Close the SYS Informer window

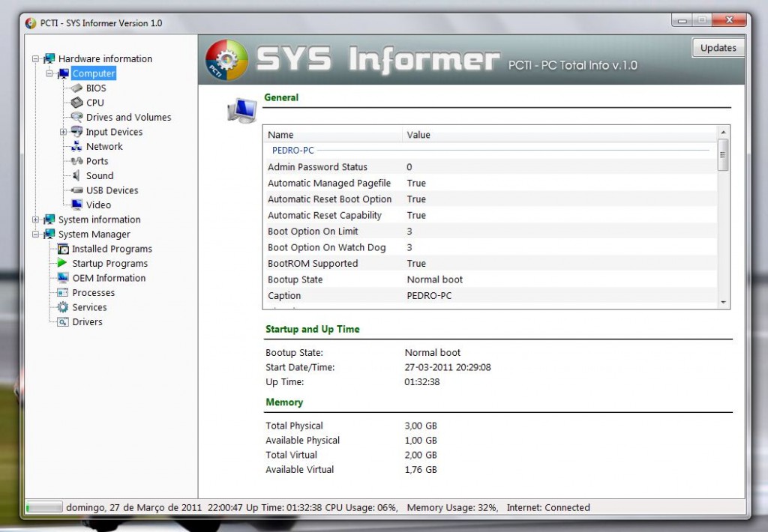[x=729, y=20]
